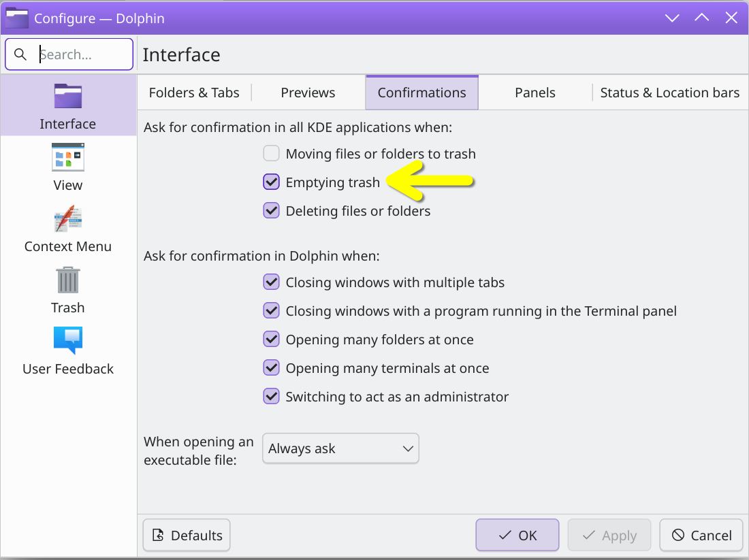Screen dimensions: 749x560
Task: Open the Interface settings category
Action: [x=68, y=105]
